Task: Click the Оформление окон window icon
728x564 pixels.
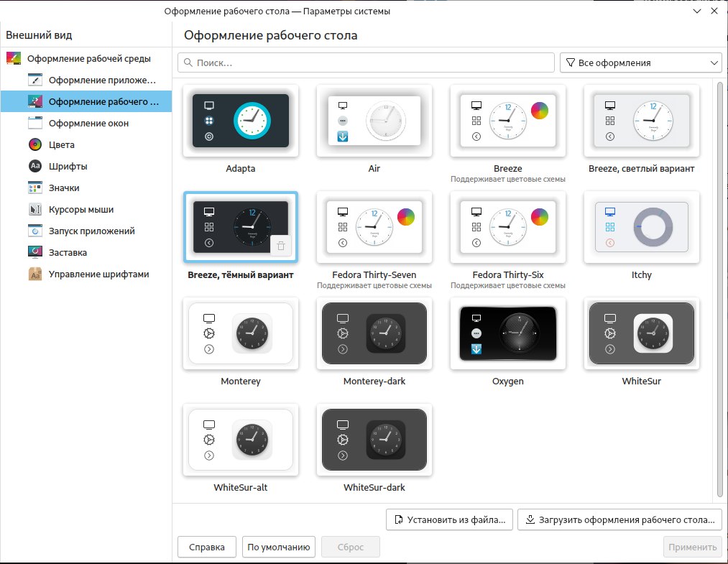Action: [x=34, y=123]
